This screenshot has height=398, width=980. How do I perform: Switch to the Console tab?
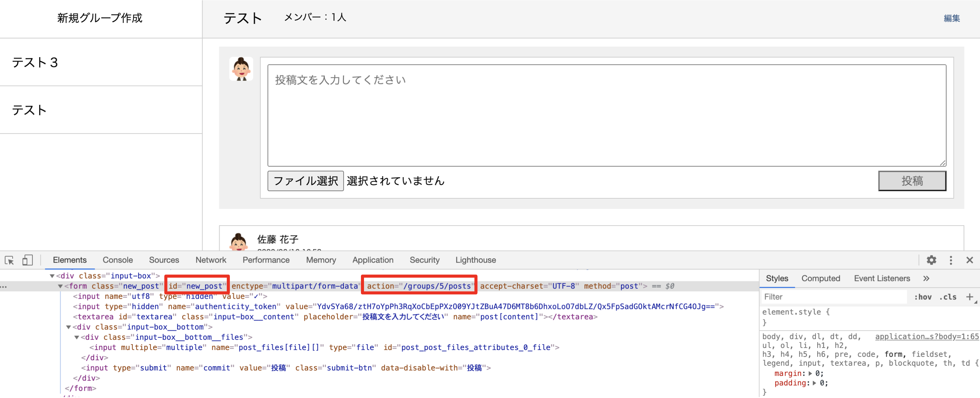(x=117, y=260)
